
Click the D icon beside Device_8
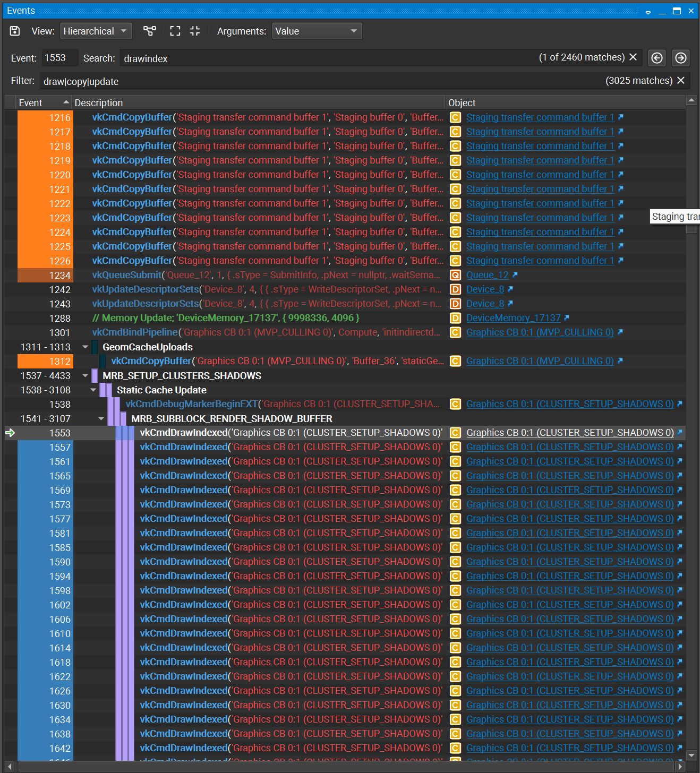[x=455, y=289]
